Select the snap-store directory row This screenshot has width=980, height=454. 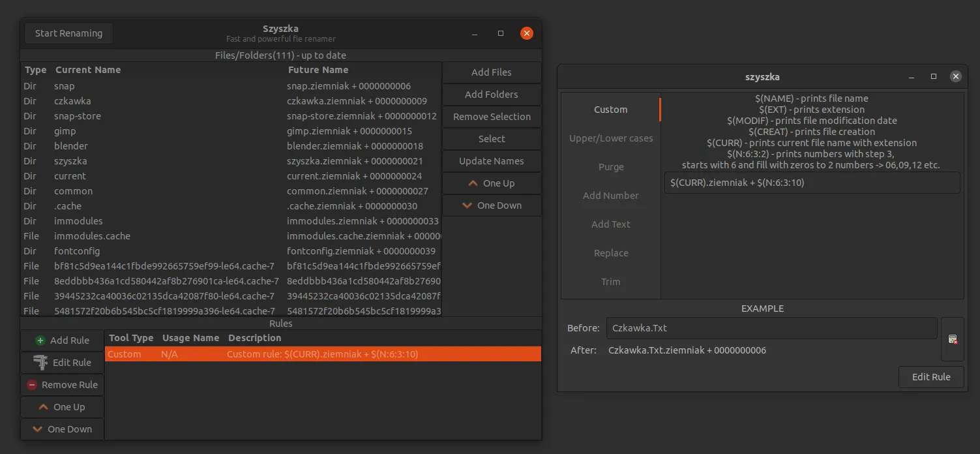pyautogui.click(x=231, y=116)
